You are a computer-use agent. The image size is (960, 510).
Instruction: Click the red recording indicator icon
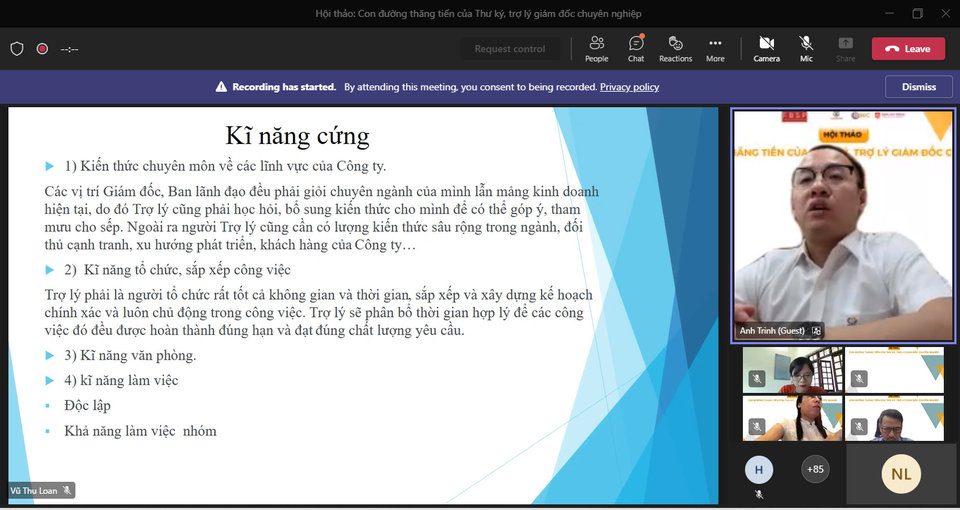tap(42, 48)
